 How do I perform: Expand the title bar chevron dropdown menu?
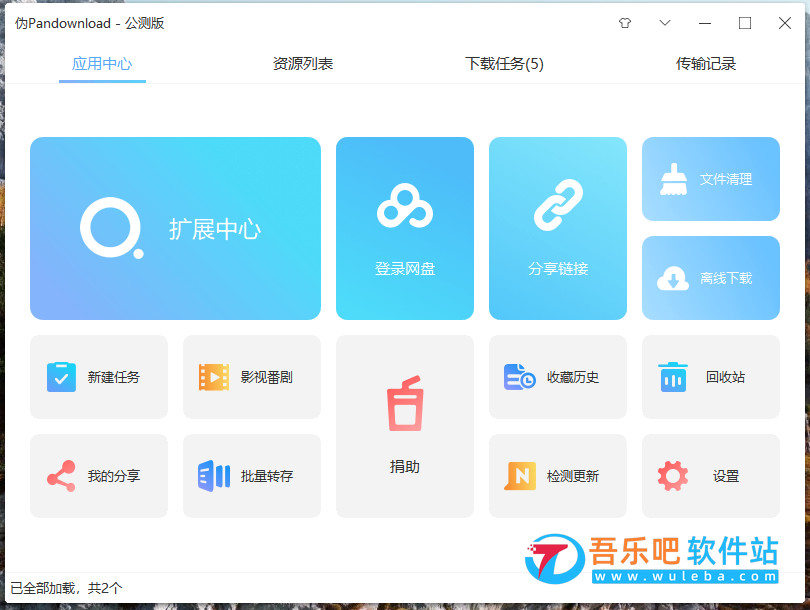665,23
